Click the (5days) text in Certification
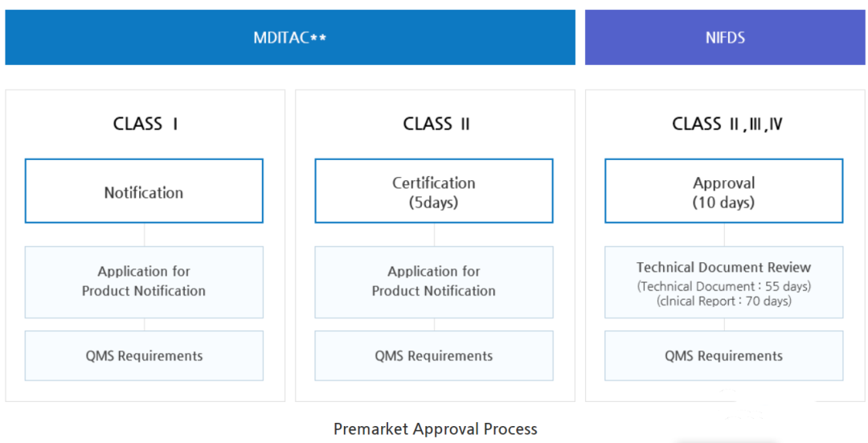This screenshot has height=443, width=868. pos(434,202)
